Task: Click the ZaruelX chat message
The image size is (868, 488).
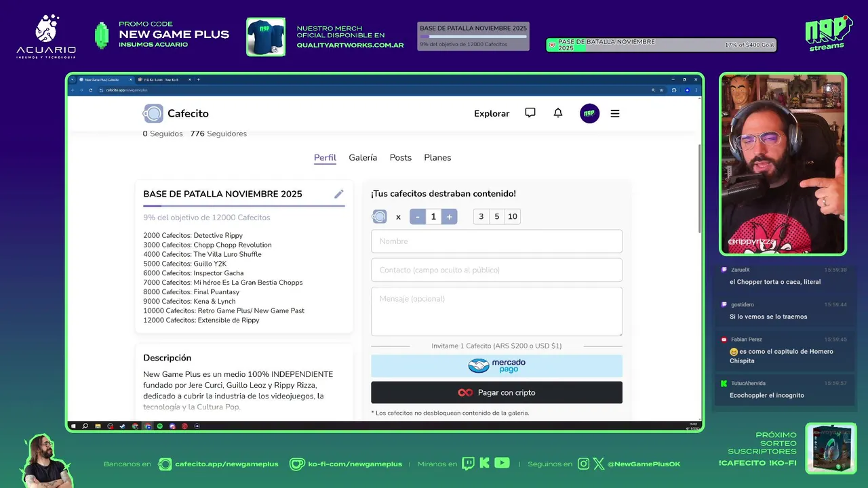Action: (785, 276)
